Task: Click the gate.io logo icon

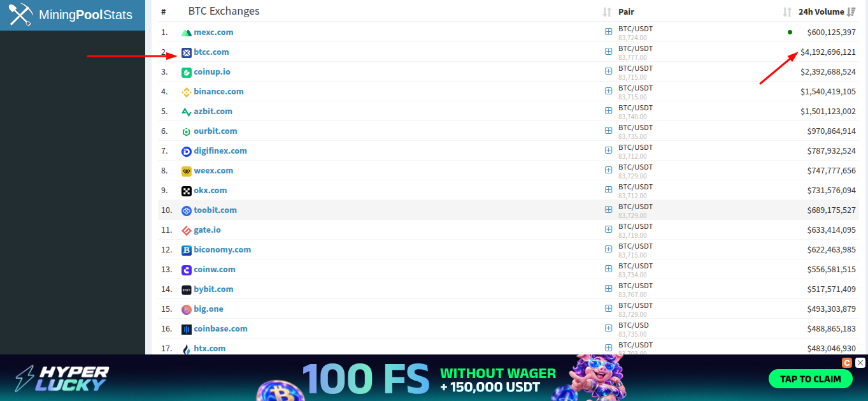Action: (187, 230)
